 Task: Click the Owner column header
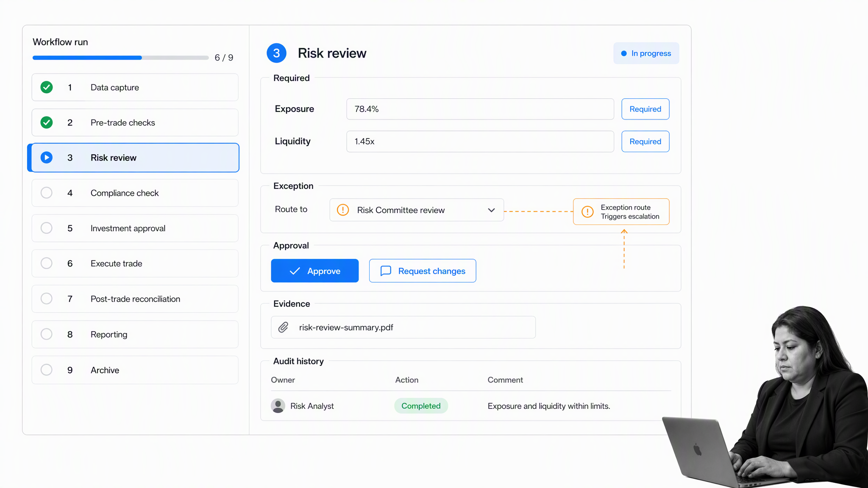[x=283, y=380]
